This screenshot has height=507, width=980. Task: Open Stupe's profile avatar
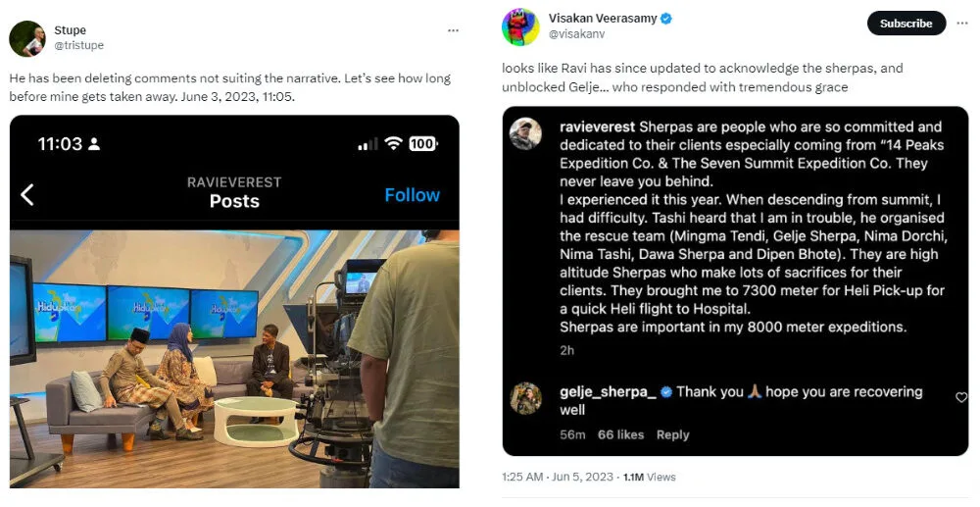[26, 38]
